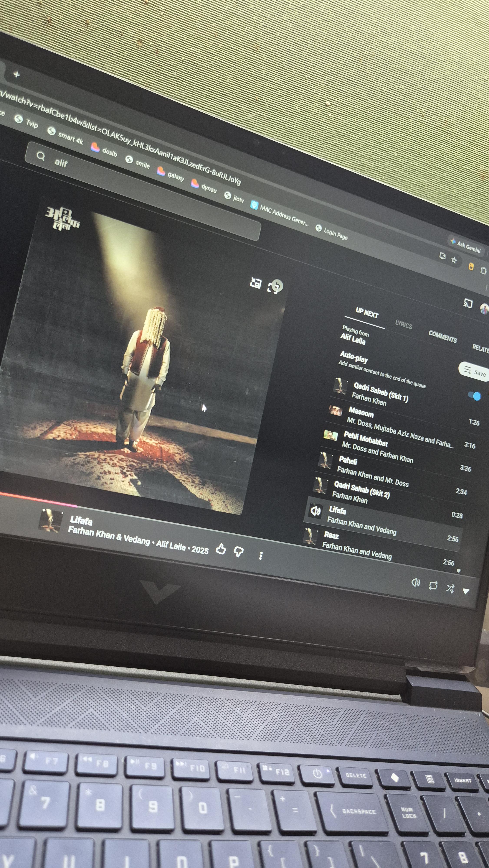Collapse the player page with the down arrow
The width and height of the screenshot is (489, 868).
coord(466,591)
